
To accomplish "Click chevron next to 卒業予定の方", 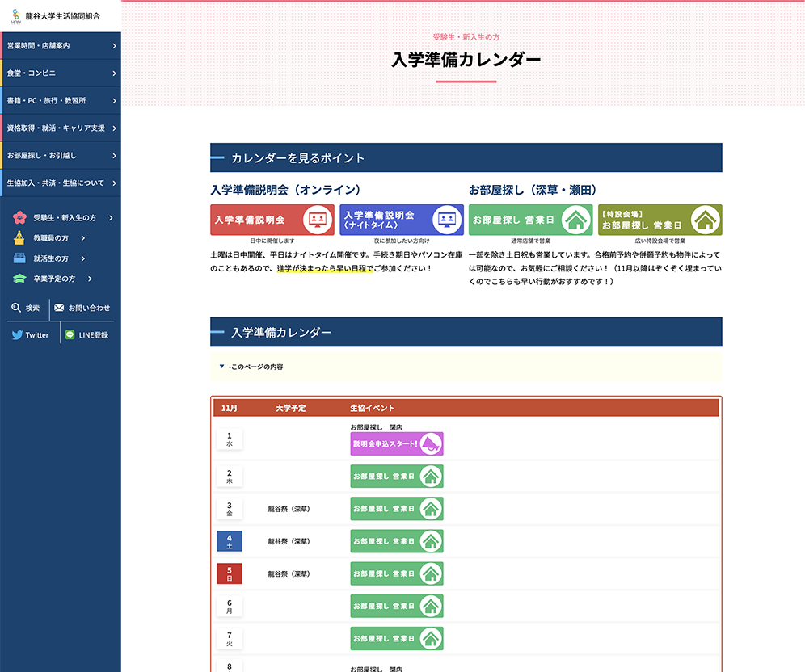I will click(90, 279).
